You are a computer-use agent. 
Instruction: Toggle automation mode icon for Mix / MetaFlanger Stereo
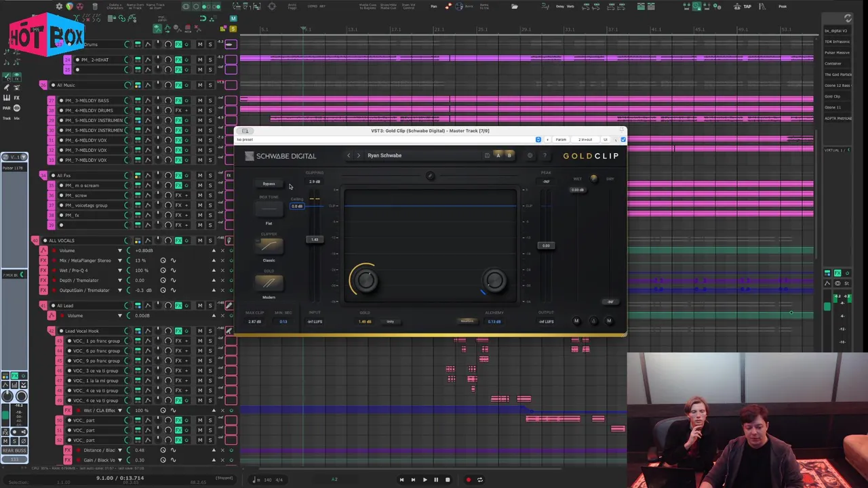click(173, 260)
